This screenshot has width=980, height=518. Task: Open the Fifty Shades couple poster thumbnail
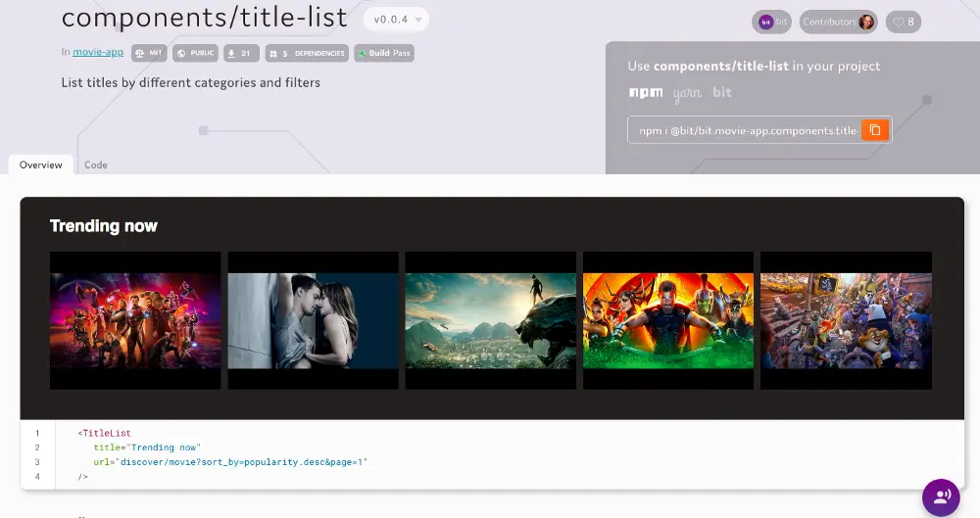coord(313,320)
